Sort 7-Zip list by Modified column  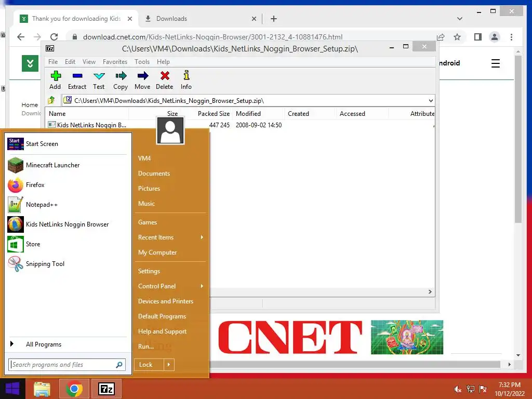coord(258,114)
